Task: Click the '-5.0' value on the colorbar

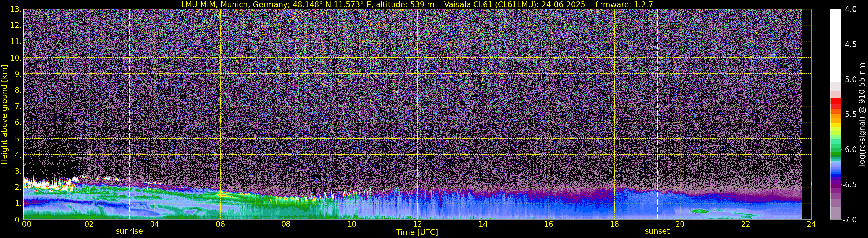Action: pyautogui.click(x=849, y=80)
